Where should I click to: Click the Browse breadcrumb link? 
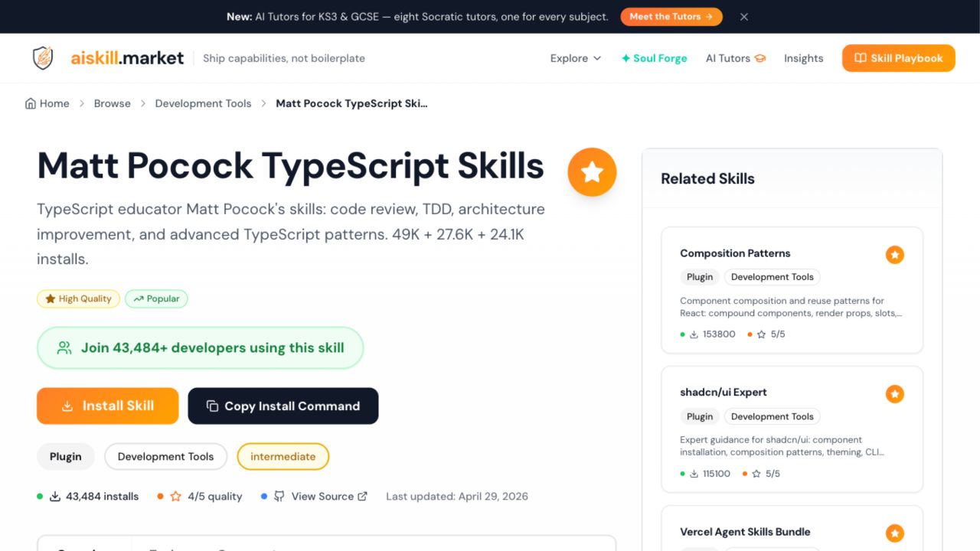coord(113,103)
